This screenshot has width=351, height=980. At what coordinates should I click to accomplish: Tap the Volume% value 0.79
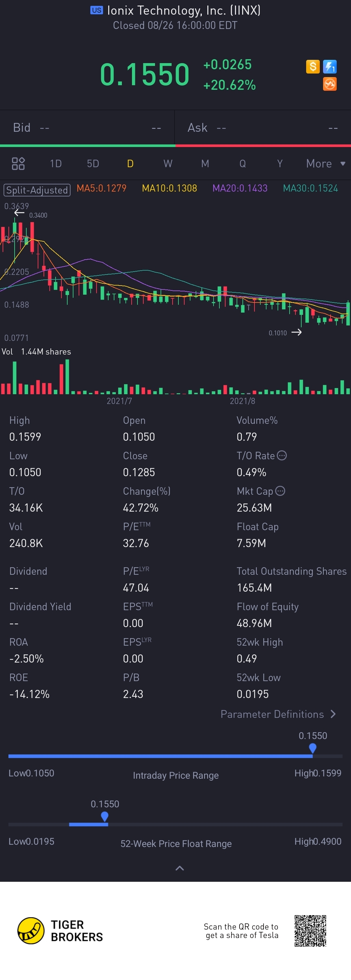247,436
